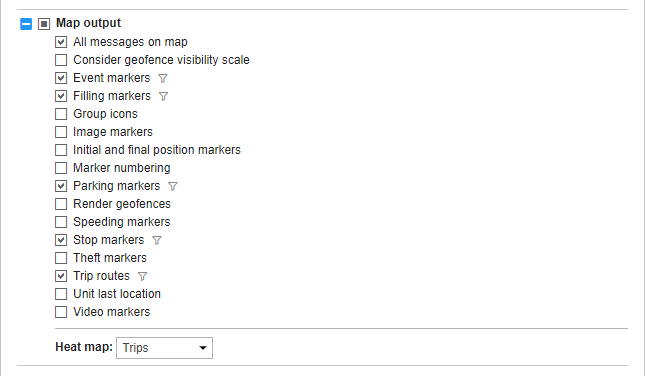
Task: Check the Theft markers box
Action: (x=61, y=258)
